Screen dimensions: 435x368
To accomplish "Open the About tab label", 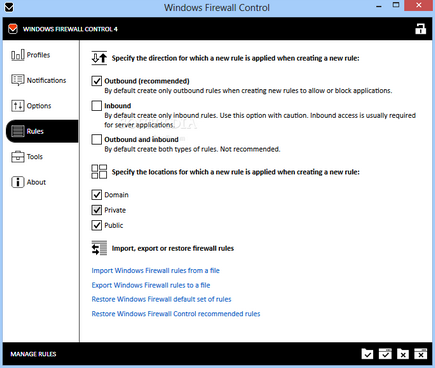I will [36, 182].
